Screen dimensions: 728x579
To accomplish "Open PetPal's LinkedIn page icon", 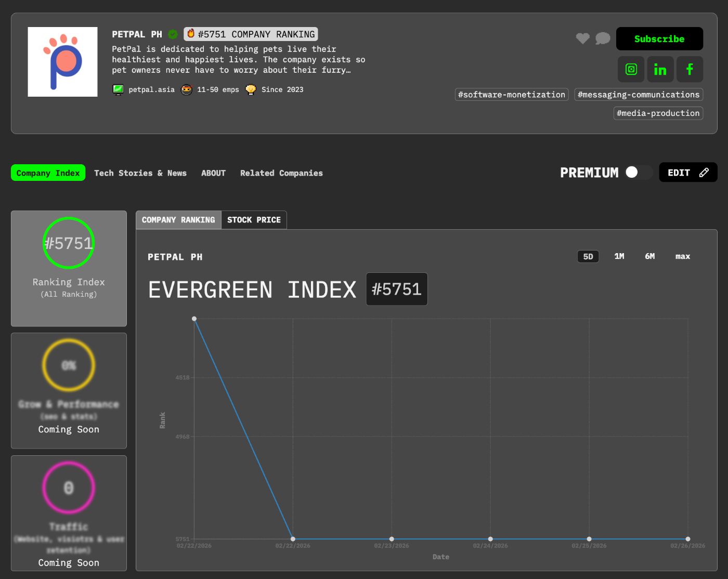I will tap(660, 69).
